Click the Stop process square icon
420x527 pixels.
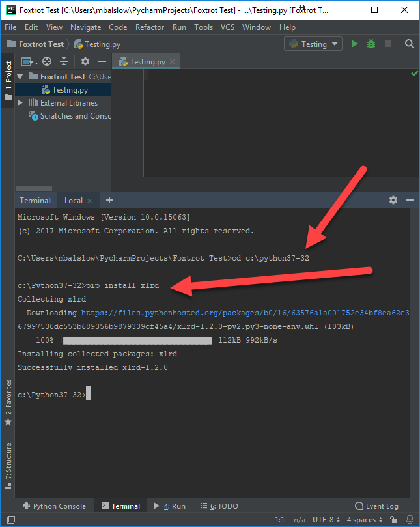387,44
